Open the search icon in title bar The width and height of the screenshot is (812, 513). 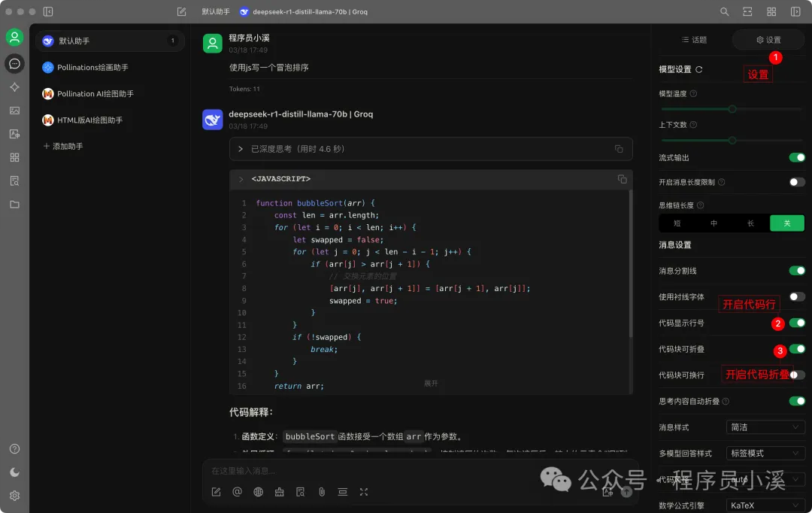[725, 11]
